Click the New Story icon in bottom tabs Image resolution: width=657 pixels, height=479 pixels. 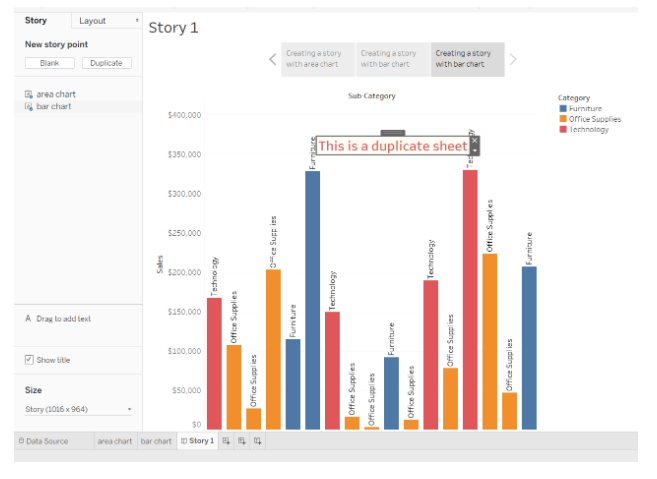coord(258,440)
